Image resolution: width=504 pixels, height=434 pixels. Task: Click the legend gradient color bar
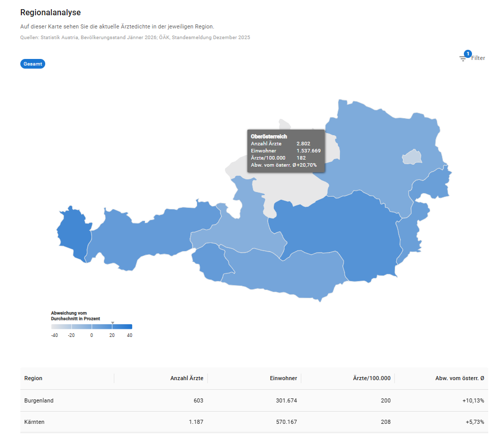coord(91,327)
